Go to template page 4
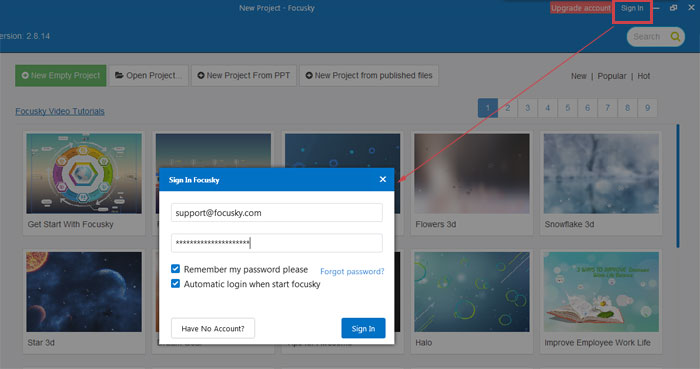The image size is (700, 369). click(547, 108)
